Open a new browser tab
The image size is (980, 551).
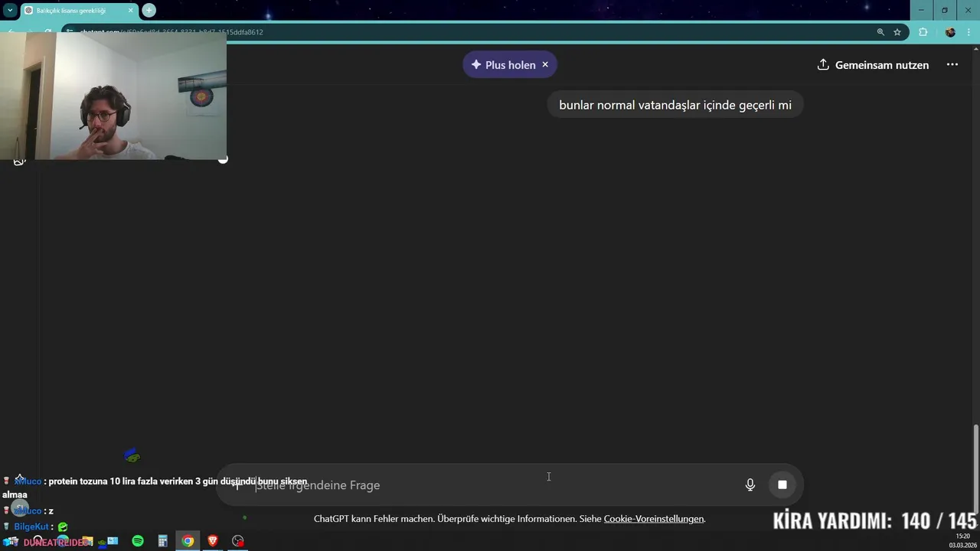pyautogui.click(x=149, y=10)
